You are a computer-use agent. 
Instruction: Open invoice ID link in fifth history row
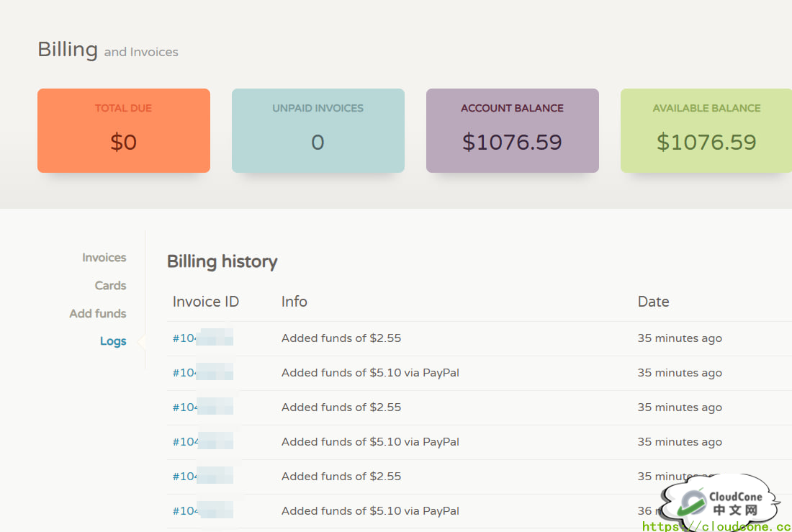pyautogui.click(x=202, y=477)
